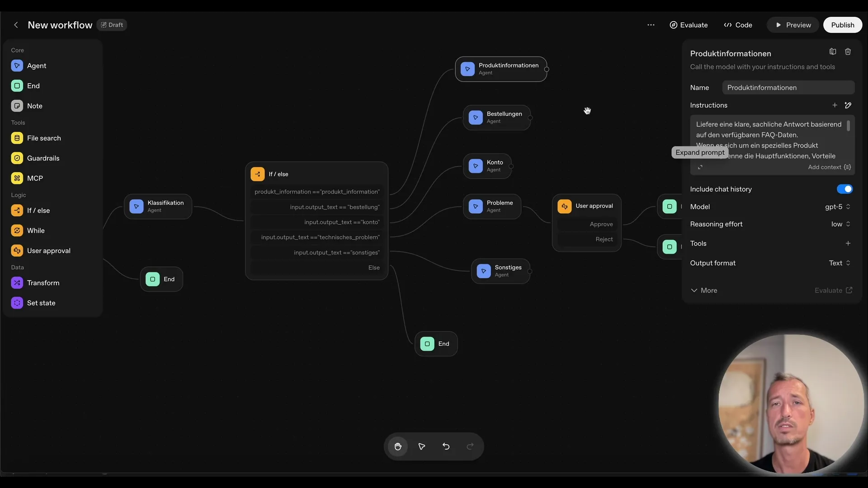The width and height of the screenshot is (868, 488).
Task: Change Reasoning effort from low
Action: coord(840,224)
